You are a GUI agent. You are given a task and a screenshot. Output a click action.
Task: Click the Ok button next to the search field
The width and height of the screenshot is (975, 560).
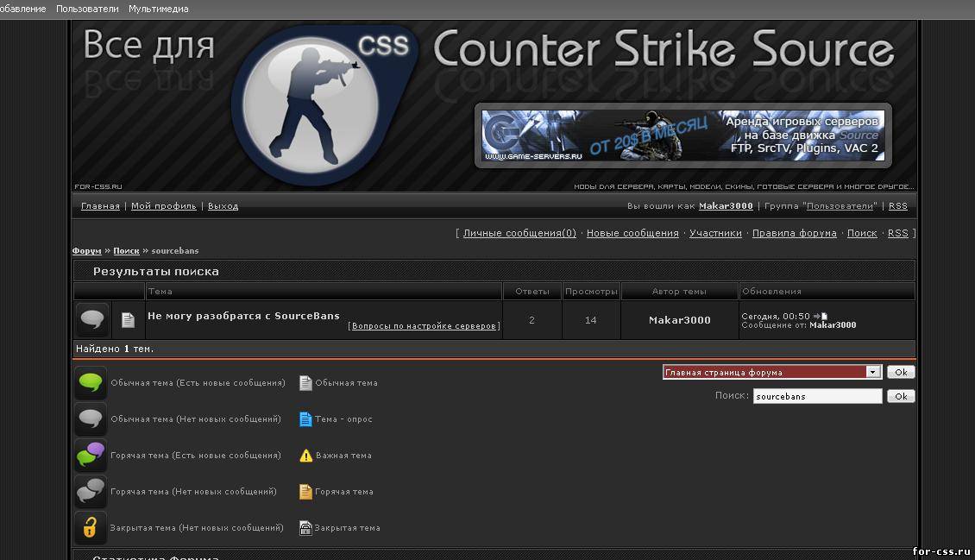click(x=901, y=396)
